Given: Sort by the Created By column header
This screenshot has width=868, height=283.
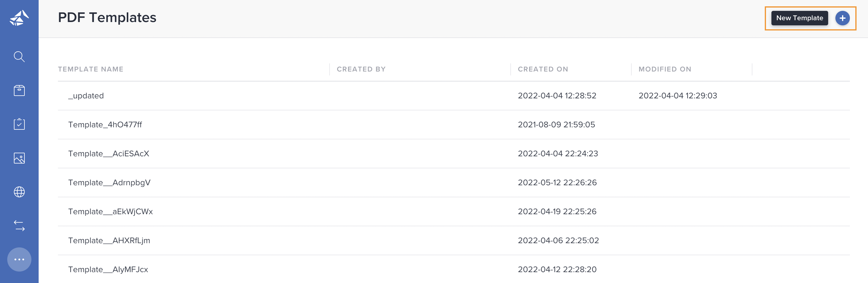Looking at the screenshot, I should [361, 69].
